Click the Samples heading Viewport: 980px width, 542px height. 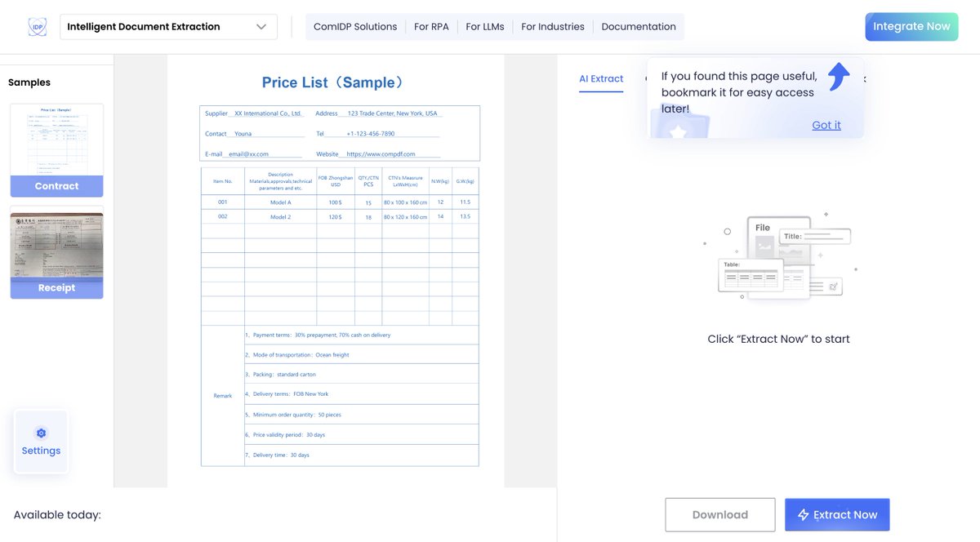click(x=29, y=82)
